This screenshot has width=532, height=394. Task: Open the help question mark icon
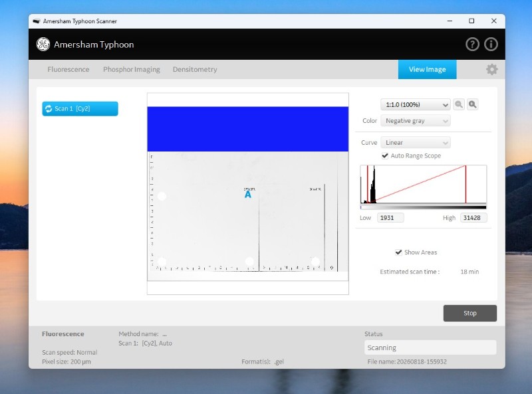coord(472,45)
